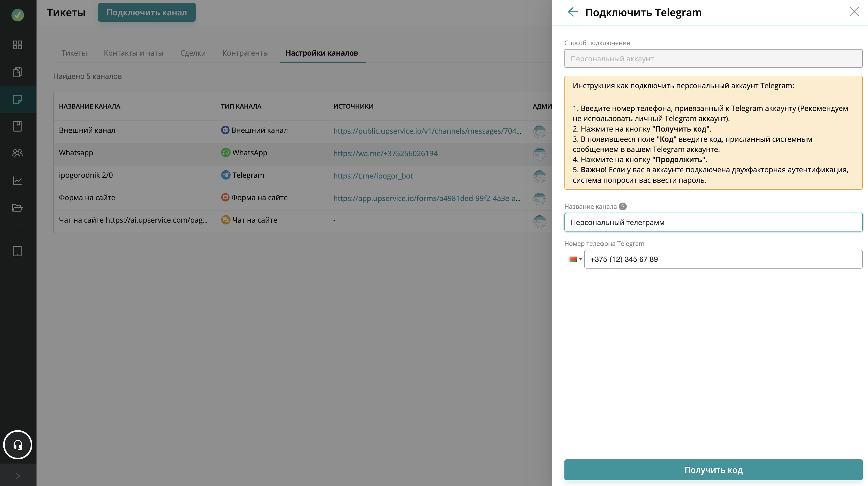Click the НАЗВАНИЕ КАНАЛА column header
Viewport: 868px width, 486px height.
pyautogui.click(x=90, y=106)
